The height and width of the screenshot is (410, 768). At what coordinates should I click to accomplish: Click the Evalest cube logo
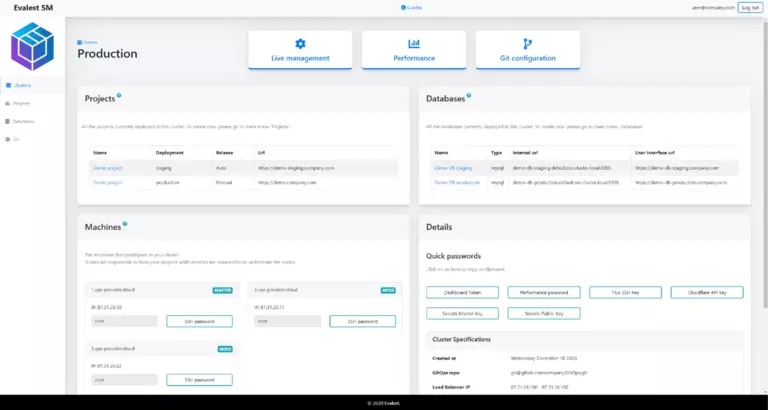point(30,47)
